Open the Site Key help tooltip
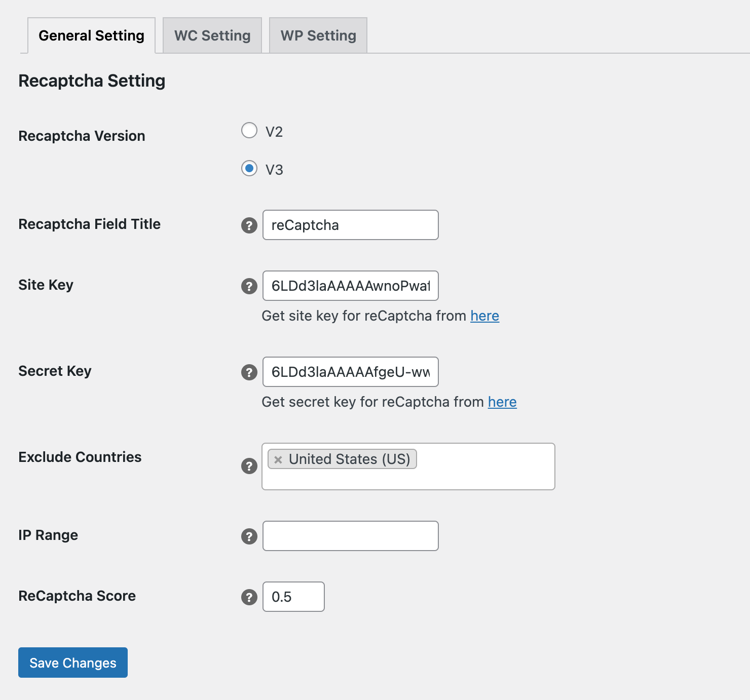This screenshot has width=750, height=700. click(249, 287)
